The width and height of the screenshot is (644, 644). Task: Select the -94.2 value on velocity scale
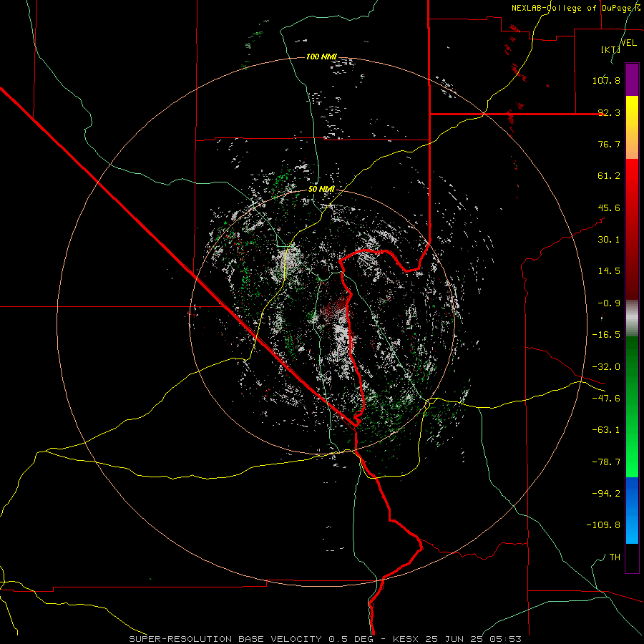pyautogui.click(x=606, y=493)
